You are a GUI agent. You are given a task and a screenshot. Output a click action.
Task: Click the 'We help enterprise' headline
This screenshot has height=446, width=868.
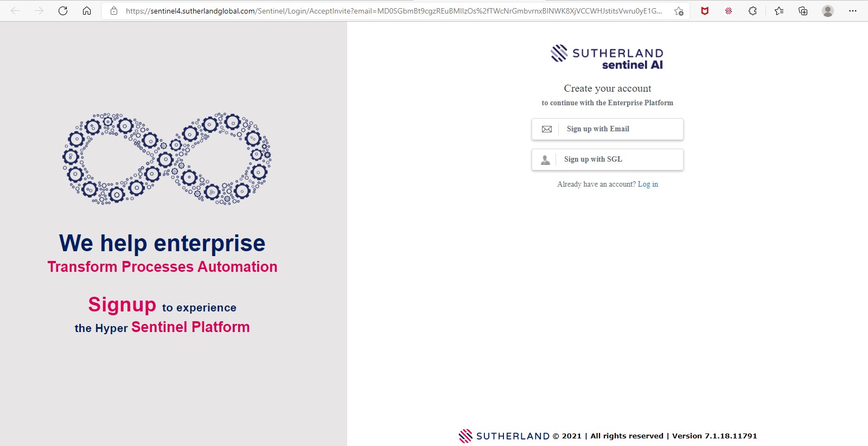tap(162, 243)
